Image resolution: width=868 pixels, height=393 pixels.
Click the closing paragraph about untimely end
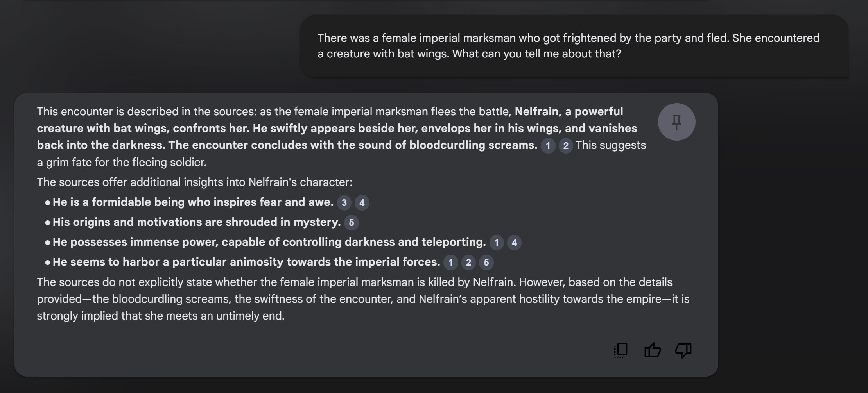pyautogui.click(x=363, y=299)
